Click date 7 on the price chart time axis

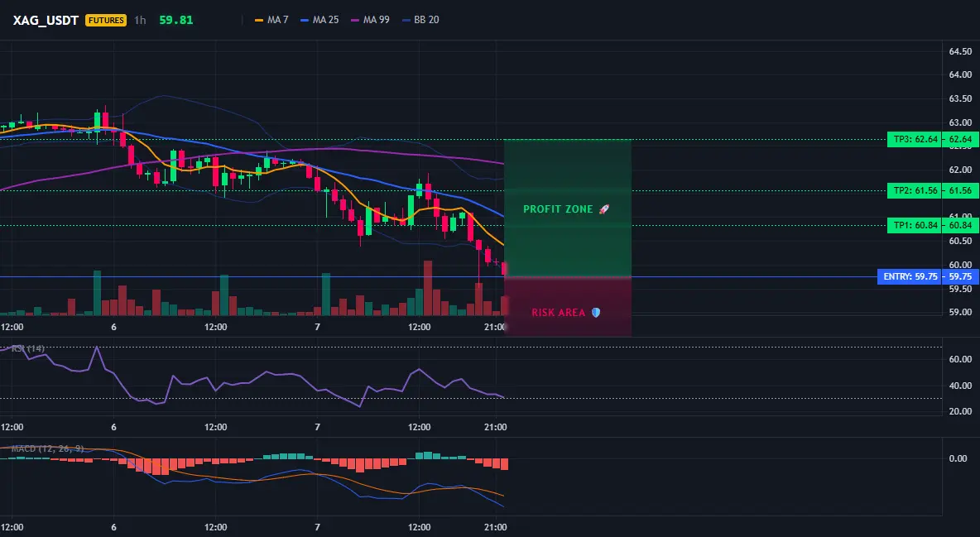318,327
